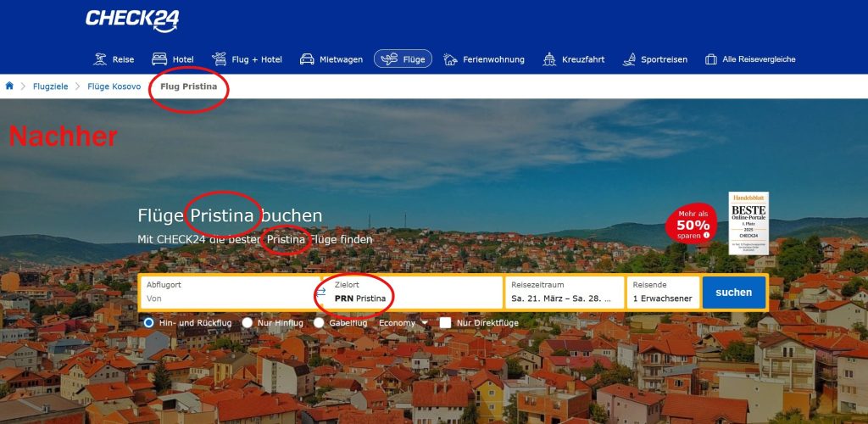Open Hotel category with bed icon
Image resolution: width=868 pixels, height=424 pixels.
point(172,59)
